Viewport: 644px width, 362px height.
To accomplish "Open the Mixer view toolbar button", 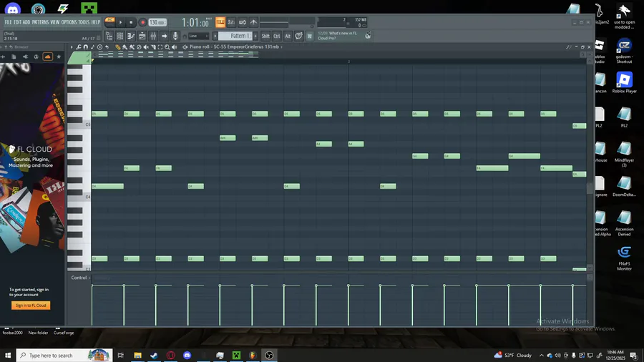I will coord(153,36).
